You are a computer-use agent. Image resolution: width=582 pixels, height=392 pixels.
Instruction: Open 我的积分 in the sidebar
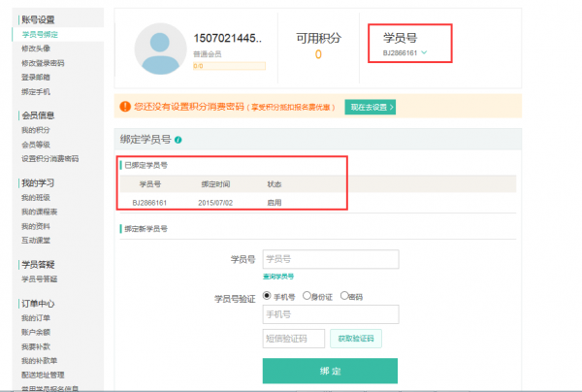pyautogui.click(x=35, y=129)
